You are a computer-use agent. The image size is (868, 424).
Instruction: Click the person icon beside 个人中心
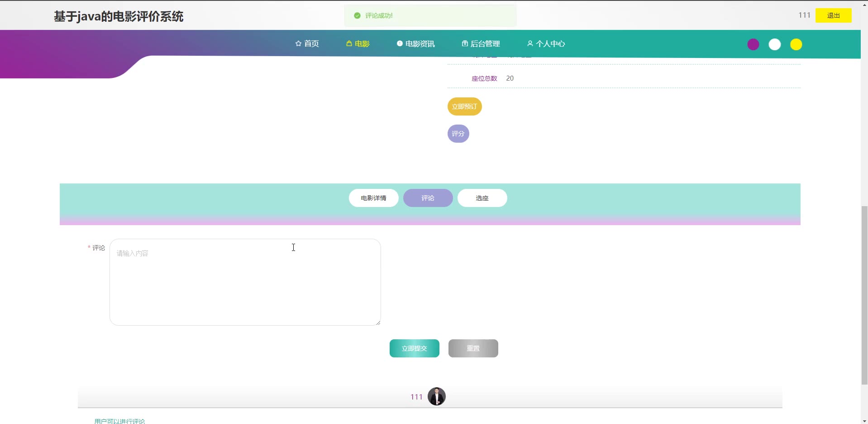530,43
